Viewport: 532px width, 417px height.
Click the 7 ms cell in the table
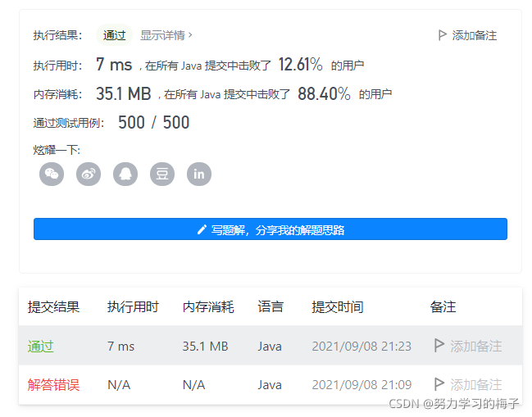point(121,347)
